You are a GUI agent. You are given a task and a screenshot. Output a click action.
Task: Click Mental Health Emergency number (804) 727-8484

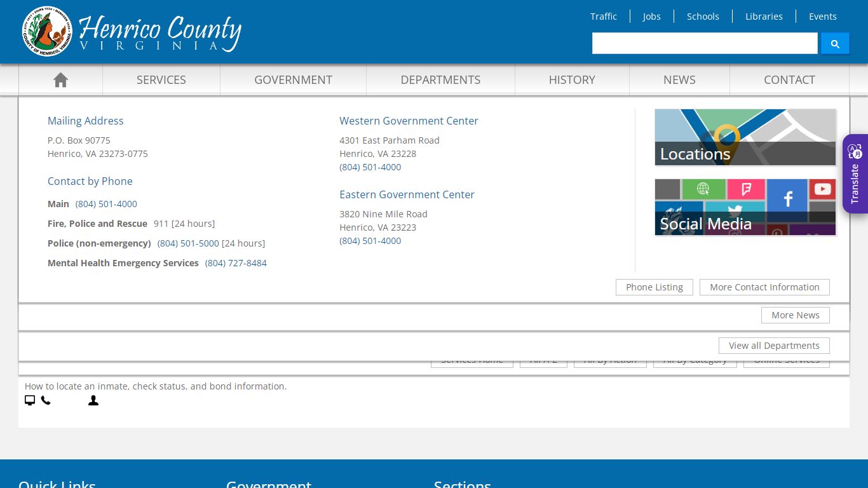click(236, 263)
